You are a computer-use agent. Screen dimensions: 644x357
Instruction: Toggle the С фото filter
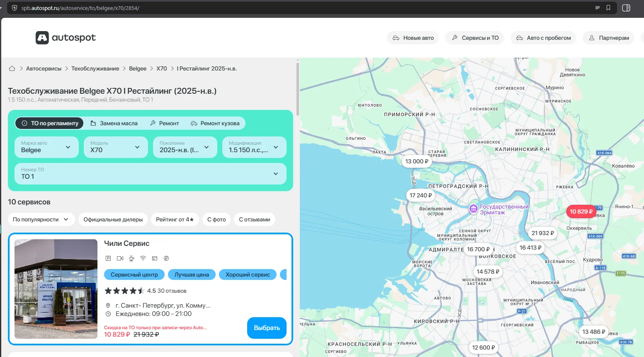tap(216, 219)
